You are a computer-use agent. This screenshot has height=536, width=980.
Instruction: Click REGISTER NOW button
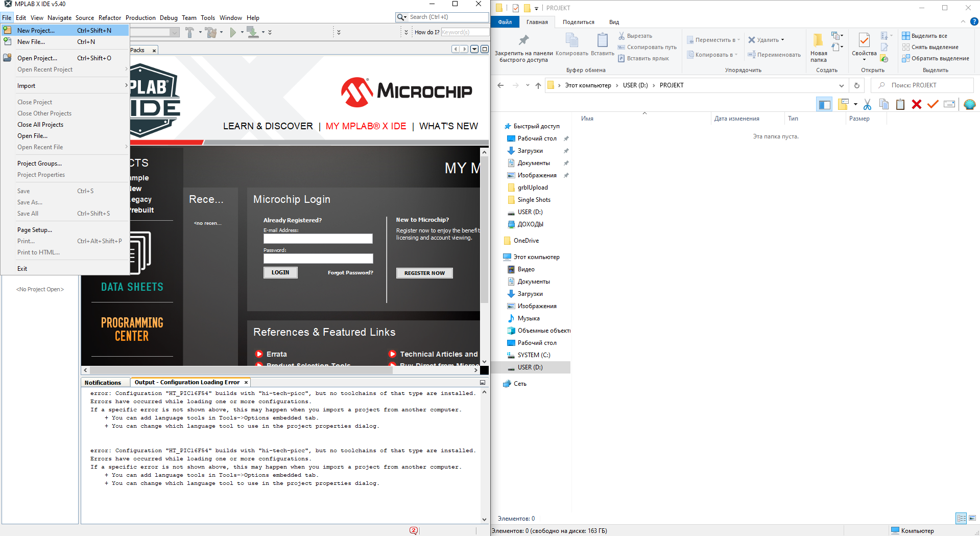click(424, 273)
